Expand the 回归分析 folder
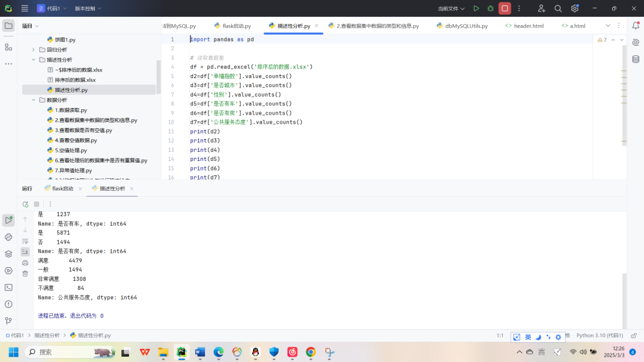Viewport: 644px width, 362px height. point(34,50)
